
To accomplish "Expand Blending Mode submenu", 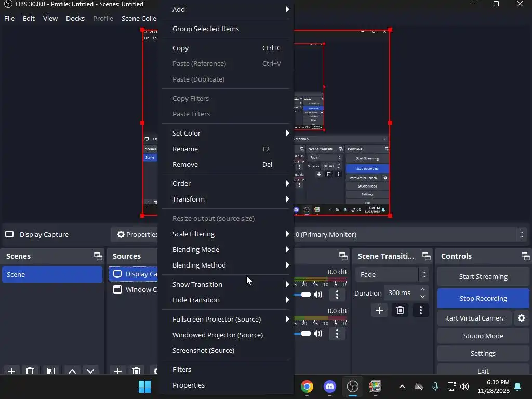I will coord(226,250).
